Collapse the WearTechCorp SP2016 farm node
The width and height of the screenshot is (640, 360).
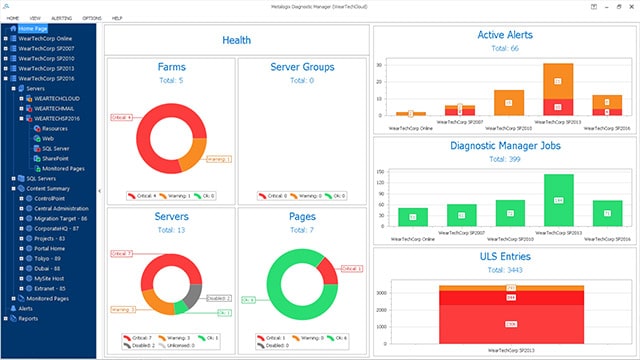[x=5, y=78]
